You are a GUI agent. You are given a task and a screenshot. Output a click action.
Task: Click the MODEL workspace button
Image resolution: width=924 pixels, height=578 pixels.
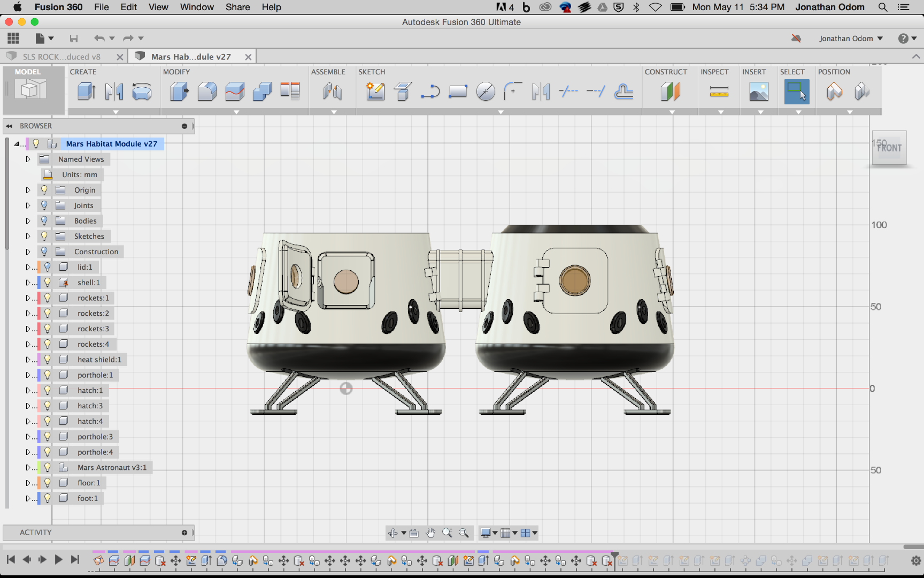33,90
